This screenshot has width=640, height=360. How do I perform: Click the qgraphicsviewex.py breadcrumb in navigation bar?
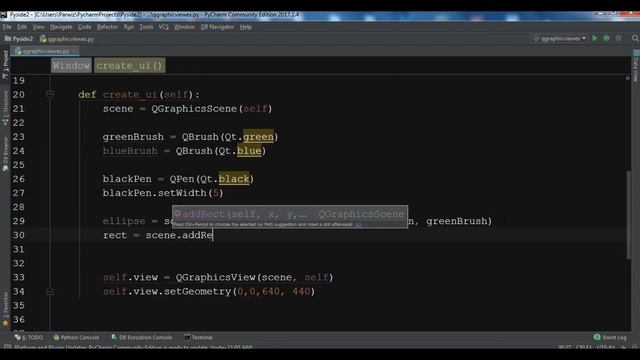(67, 39)
